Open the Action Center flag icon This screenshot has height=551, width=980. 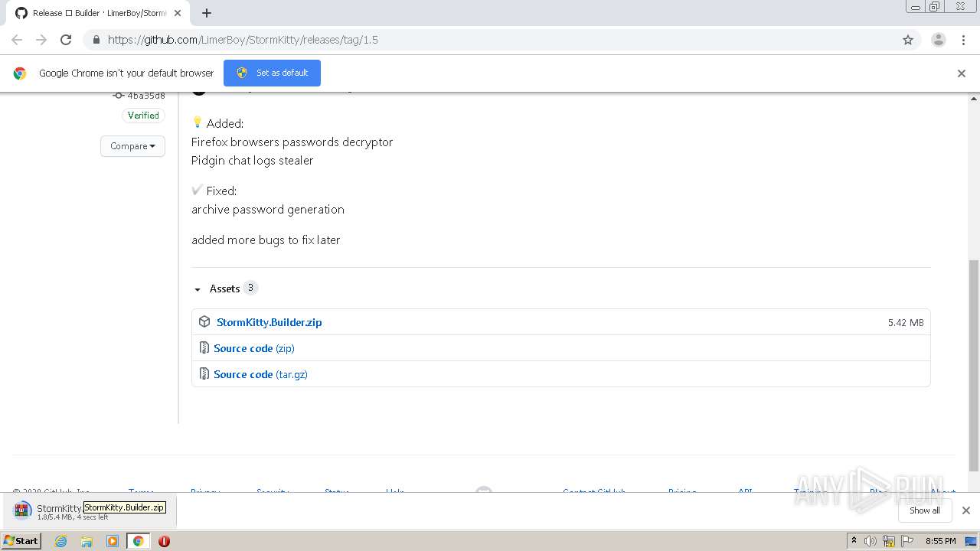coord(908,541)
